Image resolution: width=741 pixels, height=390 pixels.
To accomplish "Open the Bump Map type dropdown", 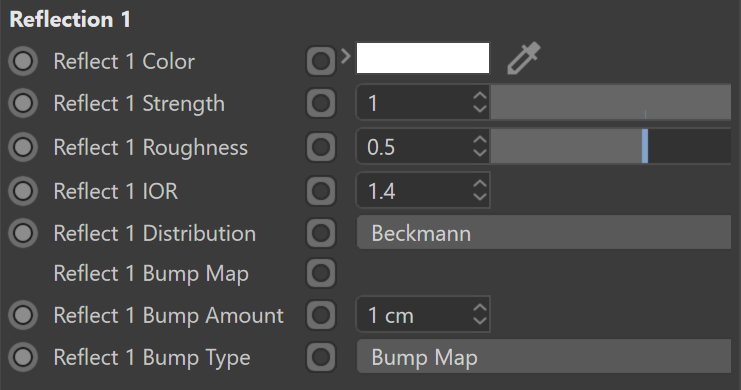I will pyautogui.click(x=543, y=356).
